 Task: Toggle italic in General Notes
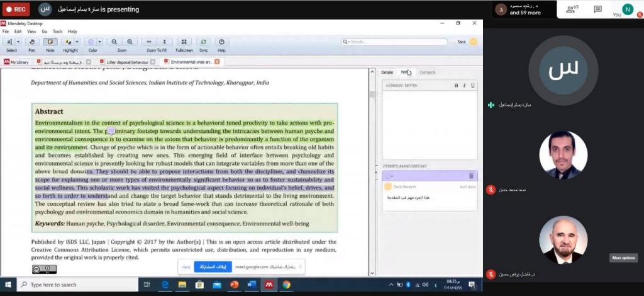coord(464,85)
